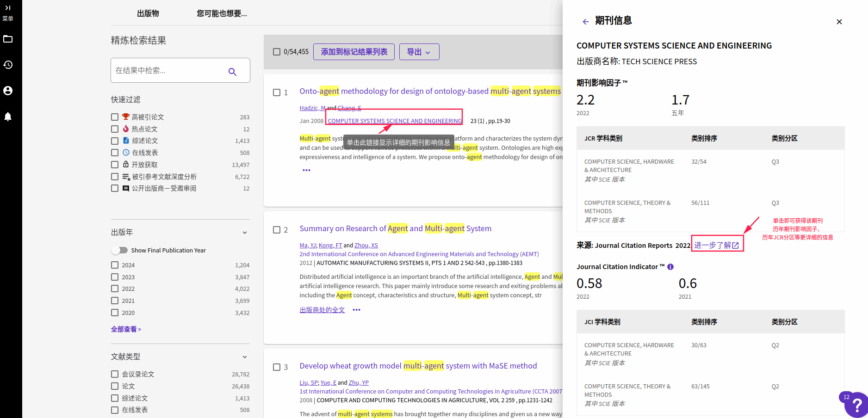868x418 pixels.
Task: Click the search magnifier icon in results box
Action: coord(232,72)
